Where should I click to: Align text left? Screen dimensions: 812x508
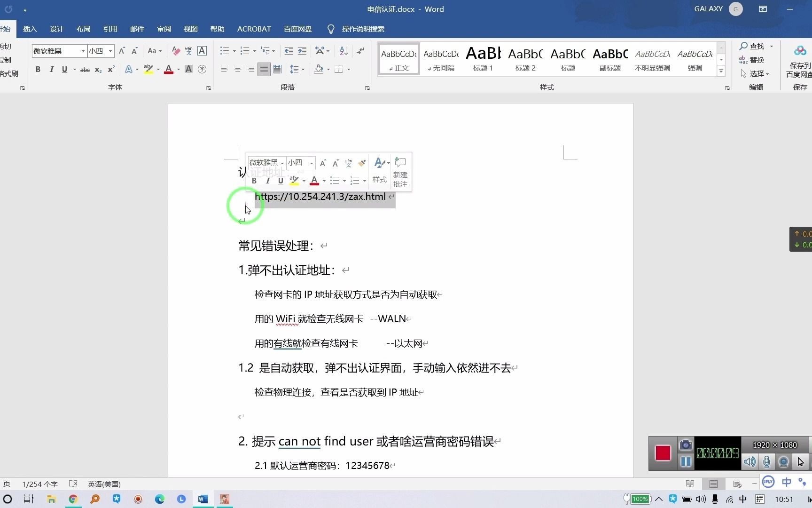225,70
